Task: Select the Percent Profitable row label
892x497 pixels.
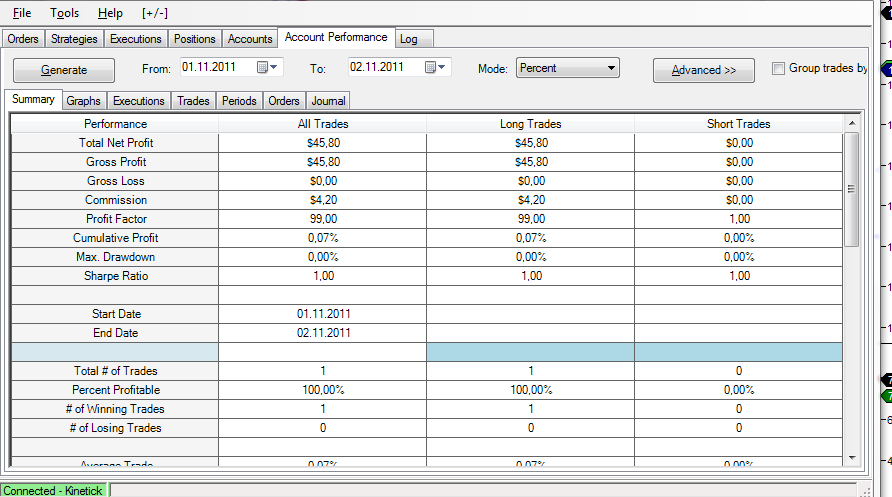Action: click(115, 390)
